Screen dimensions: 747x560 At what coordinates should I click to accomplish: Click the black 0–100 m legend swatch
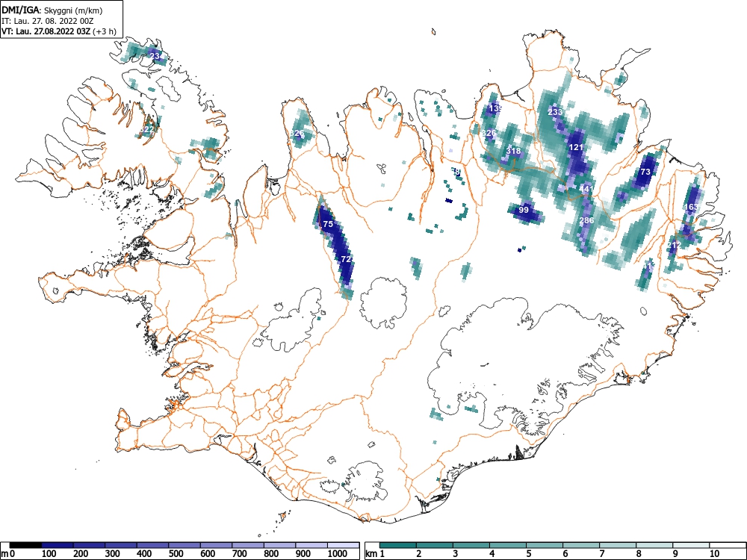25,545
